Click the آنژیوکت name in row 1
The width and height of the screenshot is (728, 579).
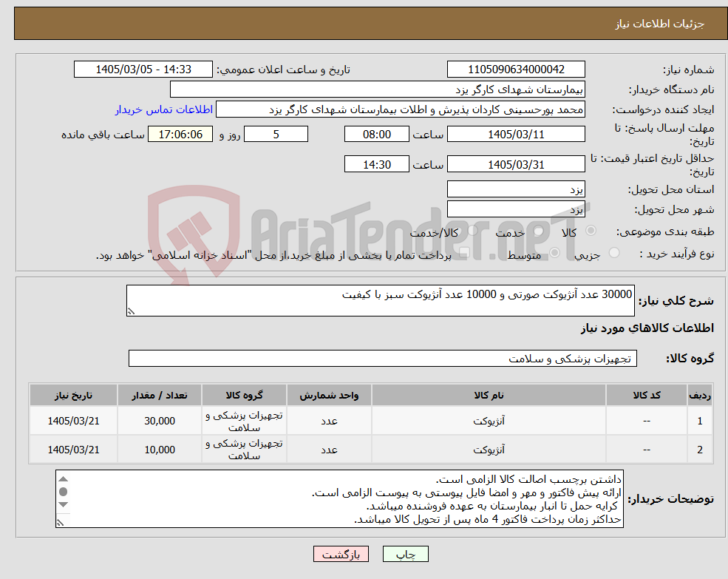point(489,421)
